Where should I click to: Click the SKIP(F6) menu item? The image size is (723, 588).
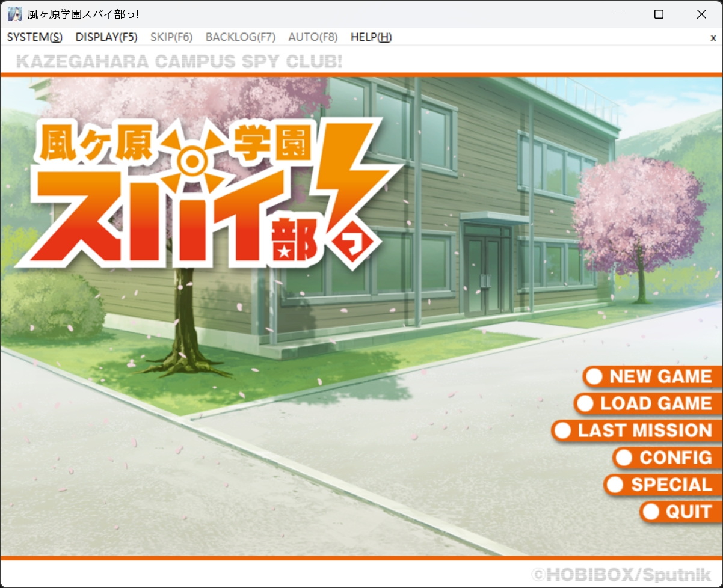[x=171, y=37]
